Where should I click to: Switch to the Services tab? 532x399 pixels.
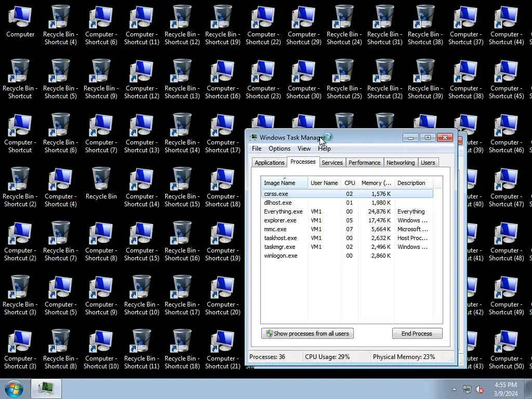pos(332,163)
